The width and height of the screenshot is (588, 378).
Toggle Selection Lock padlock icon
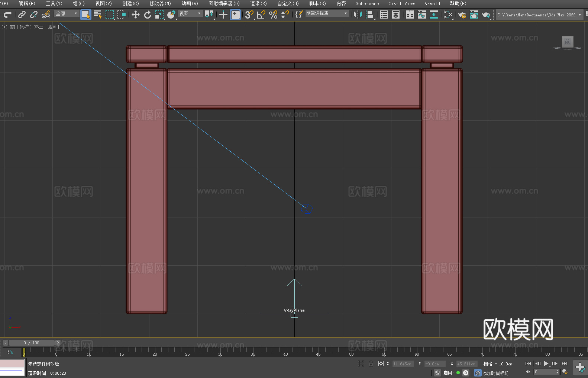tap(371, 364)
